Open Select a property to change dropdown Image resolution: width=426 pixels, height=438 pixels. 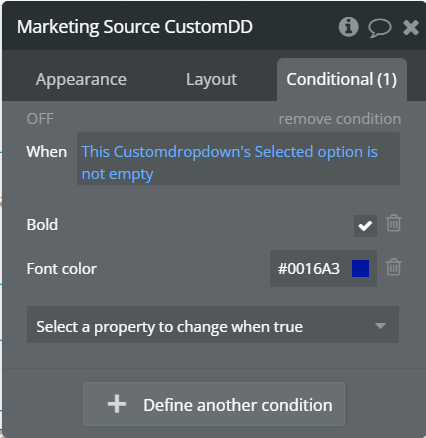pos(213,325)
